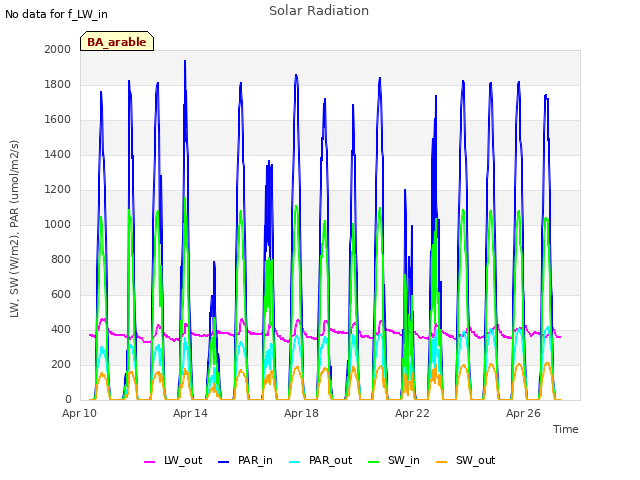Click the 1400 y-axis tick label
Viewport: 640px width, 480px height.
[x=58, y=154]
